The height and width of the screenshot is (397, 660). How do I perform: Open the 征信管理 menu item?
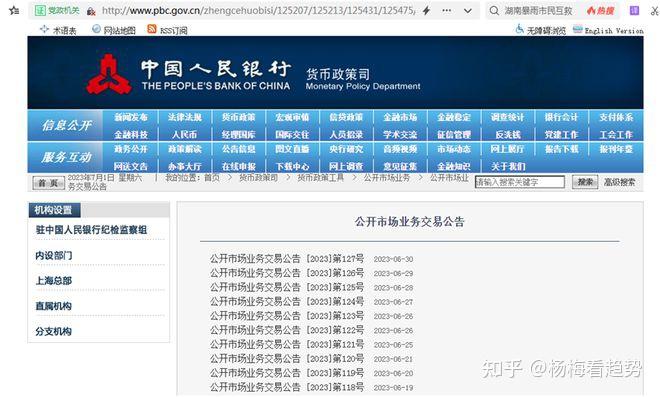(x=454, y=135)
